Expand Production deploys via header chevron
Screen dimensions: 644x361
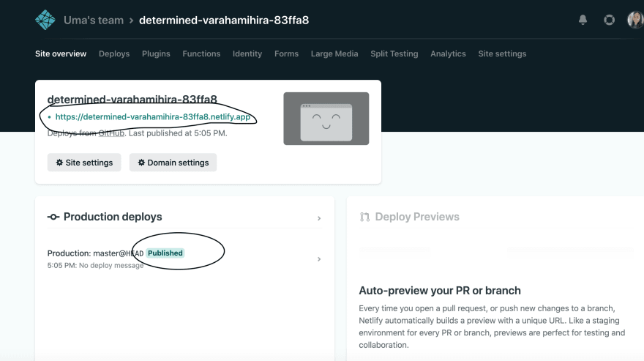(319, 218)
